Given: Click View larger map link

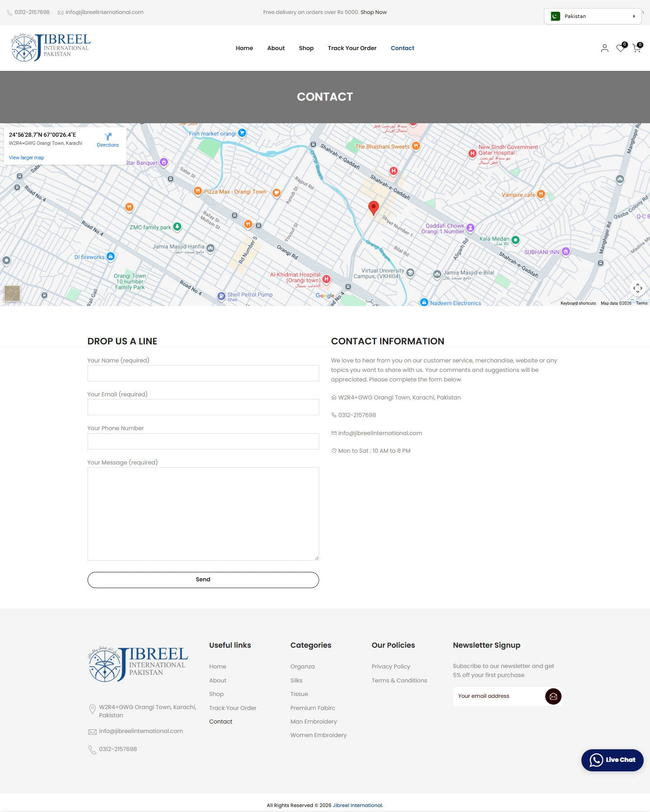Looking at the screenshot, I should [x=27, y=158].
